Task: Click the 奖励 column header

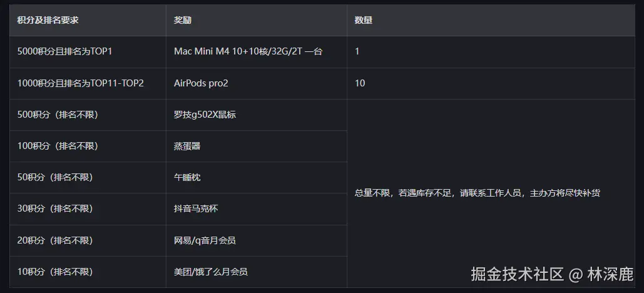Action: pyautogui.click(x=183, y=20)
